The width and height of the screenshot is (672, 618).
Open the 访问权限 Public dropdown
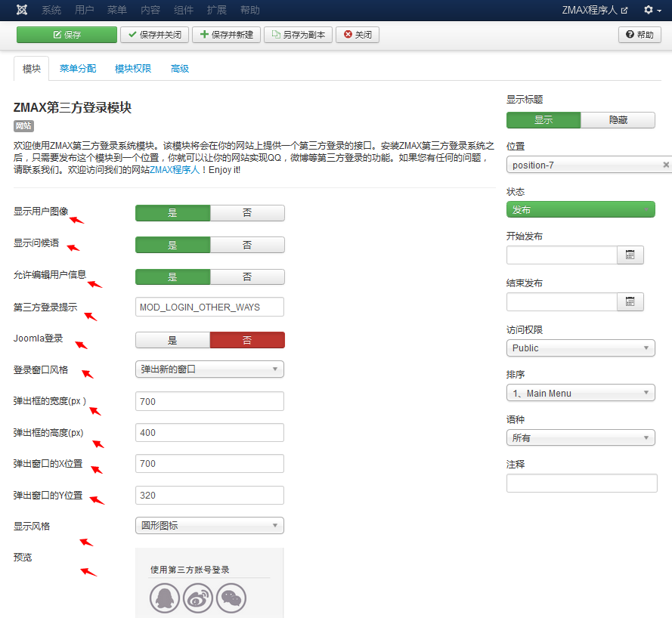tap(581, 348)
